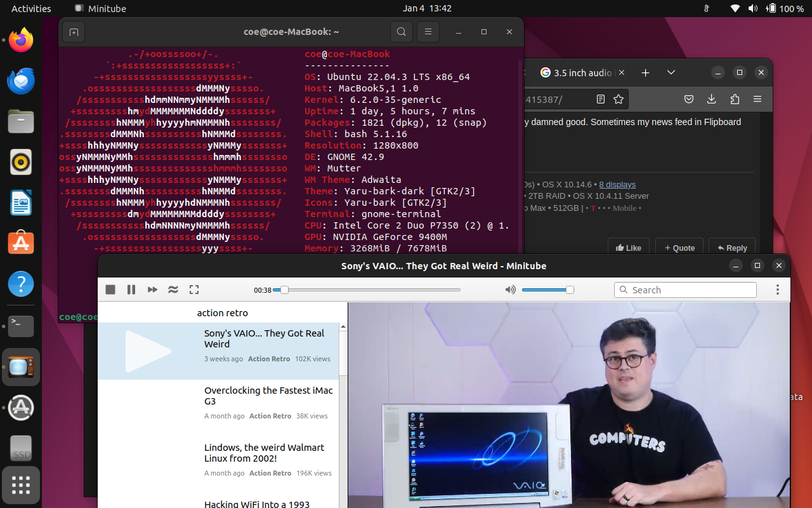
Task: Click the top bar volume indicator
Action: coord(753,8)
